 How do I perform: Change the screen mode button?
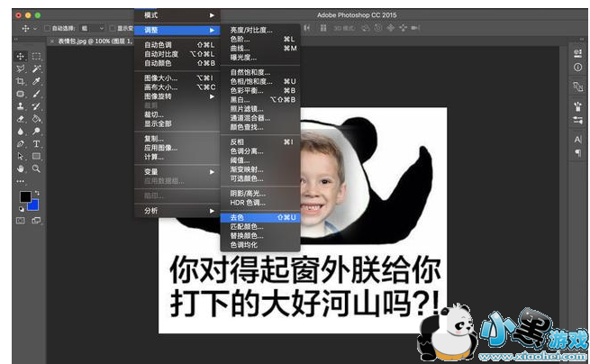pos(36,221)
